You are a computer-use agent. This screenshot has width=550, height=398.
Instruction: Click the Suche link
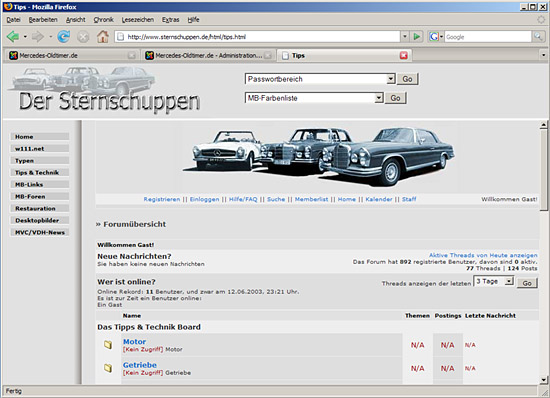pos(276,199)
